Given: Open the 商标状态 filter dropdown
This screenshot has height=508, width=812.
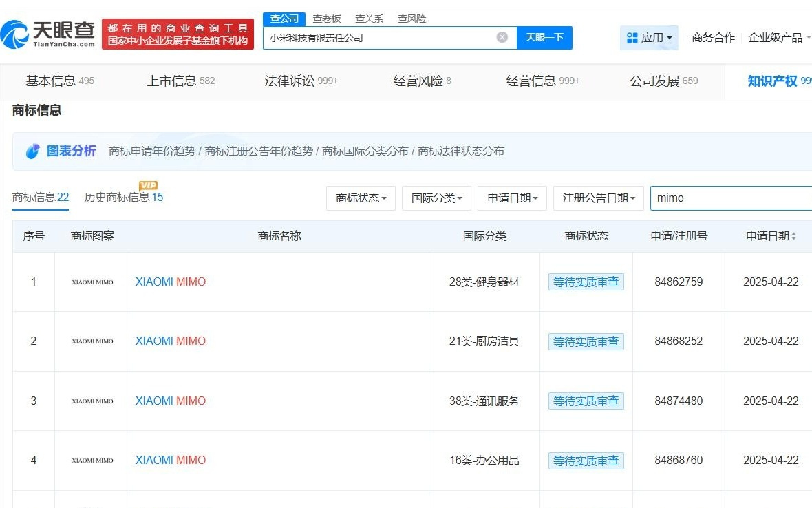Looking at the screenshot, I should tap(361, 198).
